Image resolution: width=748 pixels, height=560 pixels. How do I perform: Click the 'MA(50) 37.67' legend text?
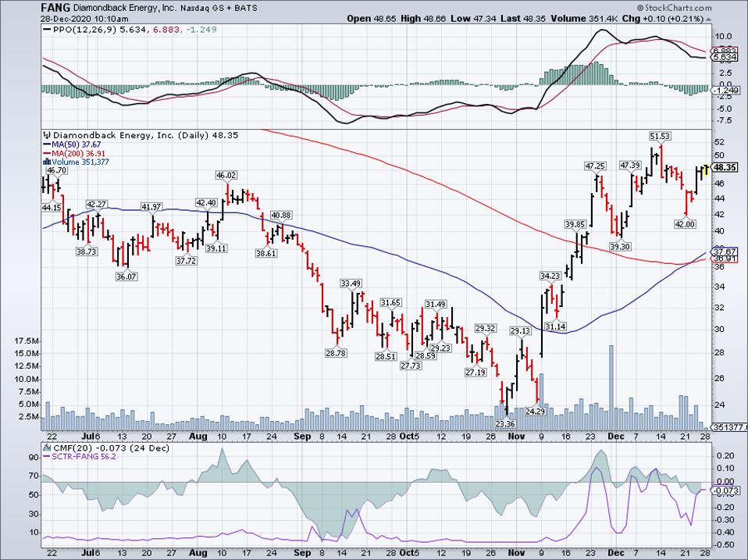[x=76, y=144]
